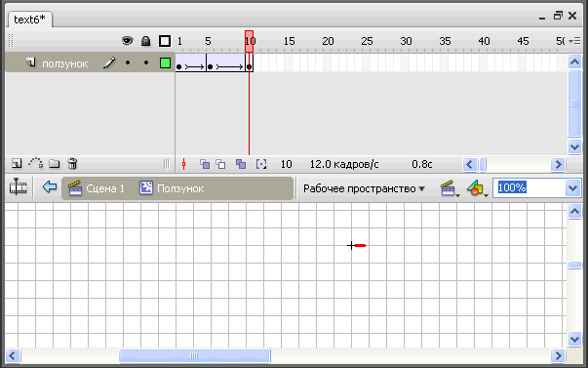Screen dimensions: 588x368
Task: Click stage horizontal scrollbar thumb
Action: pyautogui.click(x=194, y=355)
